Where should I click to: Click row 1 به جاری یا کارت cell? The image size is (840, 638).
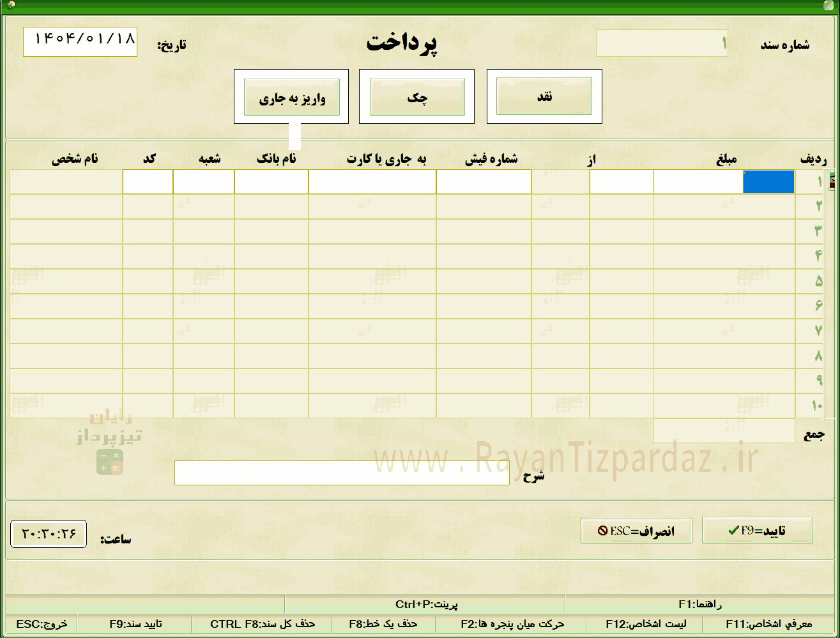372,181
